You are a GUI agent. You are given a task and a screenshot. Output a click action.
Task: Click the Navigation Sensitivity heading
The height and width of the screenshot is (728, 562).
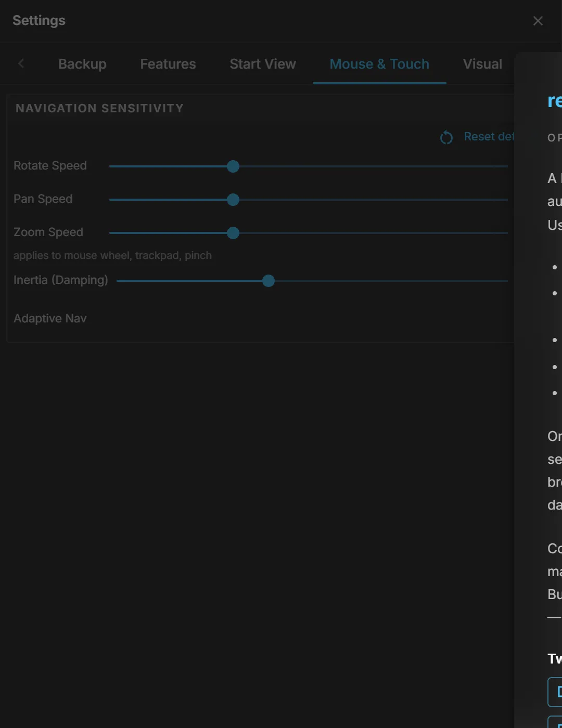click(99, 108)
